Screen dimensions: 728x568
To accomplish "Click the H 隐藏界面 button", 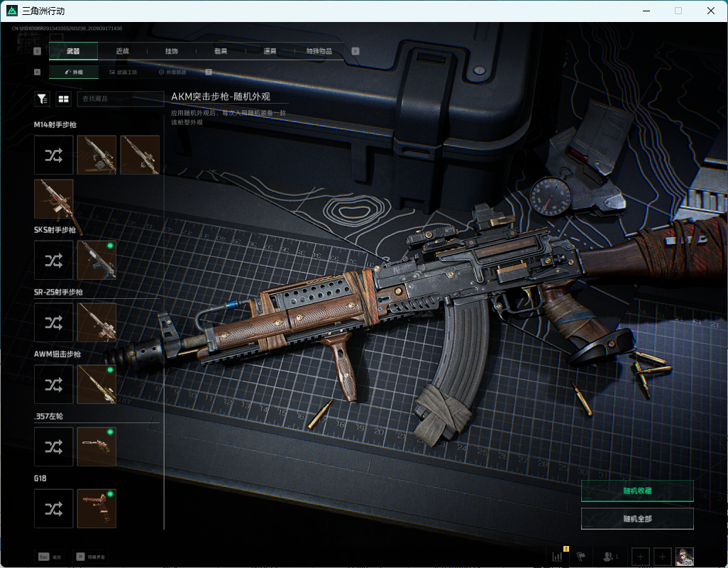I will click(91, 557).
